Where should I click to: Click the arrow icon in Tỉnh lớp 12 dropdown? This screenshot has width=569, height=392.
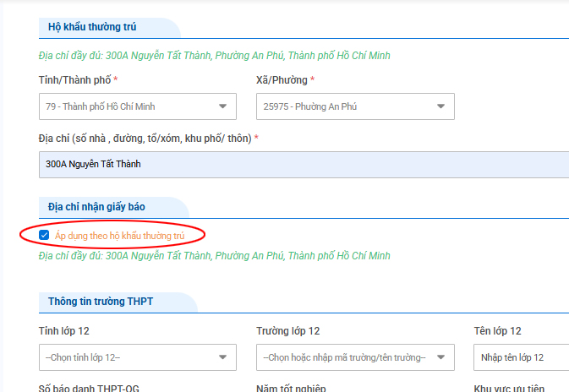point(222,357)
